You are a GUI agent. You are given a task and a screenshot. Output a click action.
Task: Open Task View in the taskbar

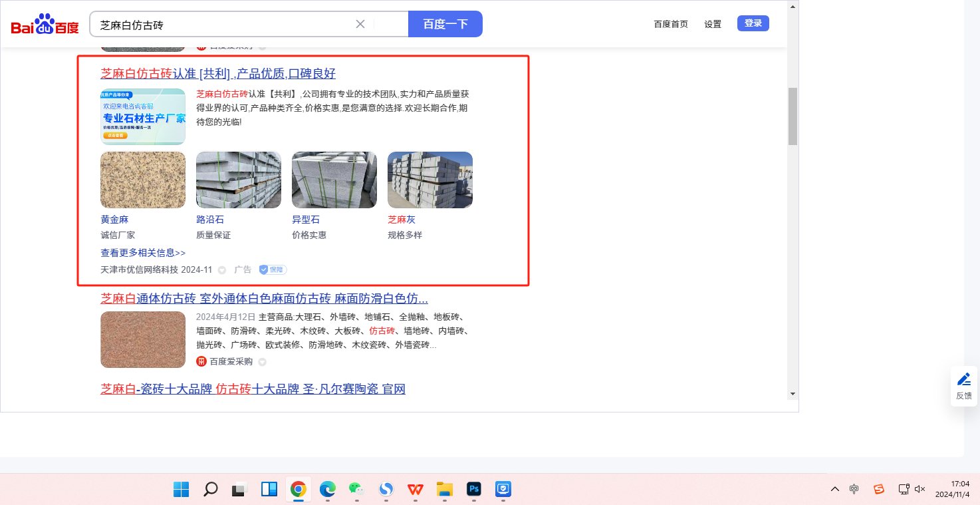coord(239,490)
